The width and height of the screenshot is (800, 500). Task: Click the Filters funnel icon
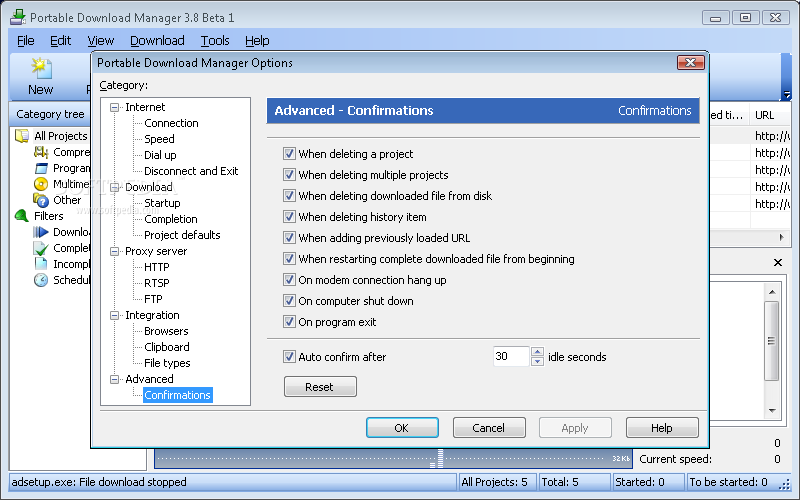point(22,216)
